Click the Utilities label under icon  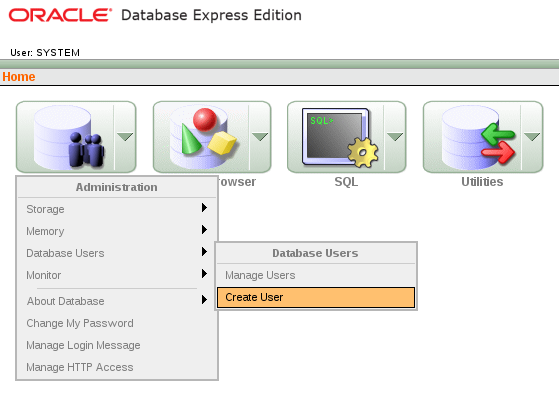pos(482,182)
